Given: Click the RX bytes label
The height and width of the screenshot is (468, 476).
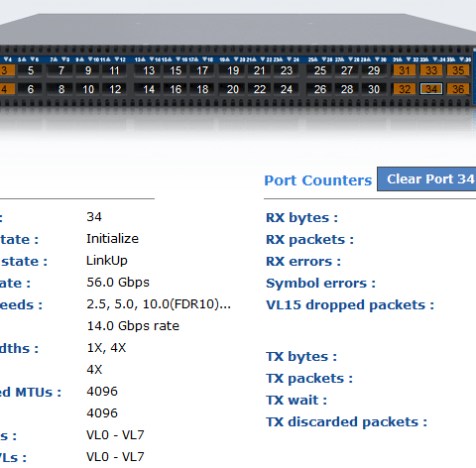Looking at the screenshot, I should point(301,218).
